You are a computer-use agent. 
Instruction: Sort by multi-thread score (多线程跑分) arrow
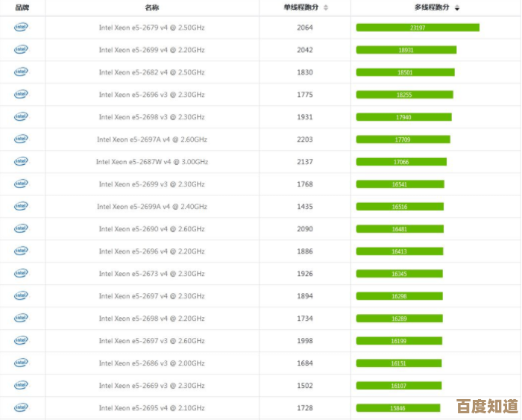(x=457, y=7)
